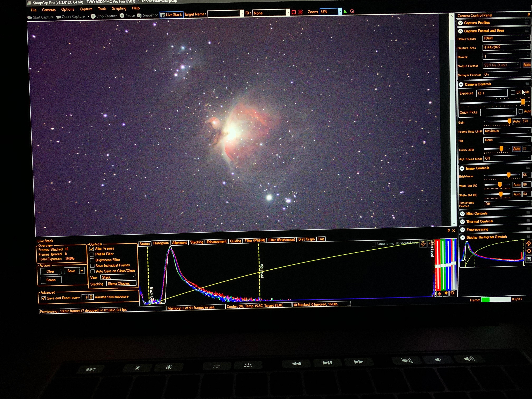Image resolution: width=532 pixels, height=399 pixels.
Task: Click the lightning auto-stretch button under color sliders
Action: pyautogui.click(x=439, y=294)
